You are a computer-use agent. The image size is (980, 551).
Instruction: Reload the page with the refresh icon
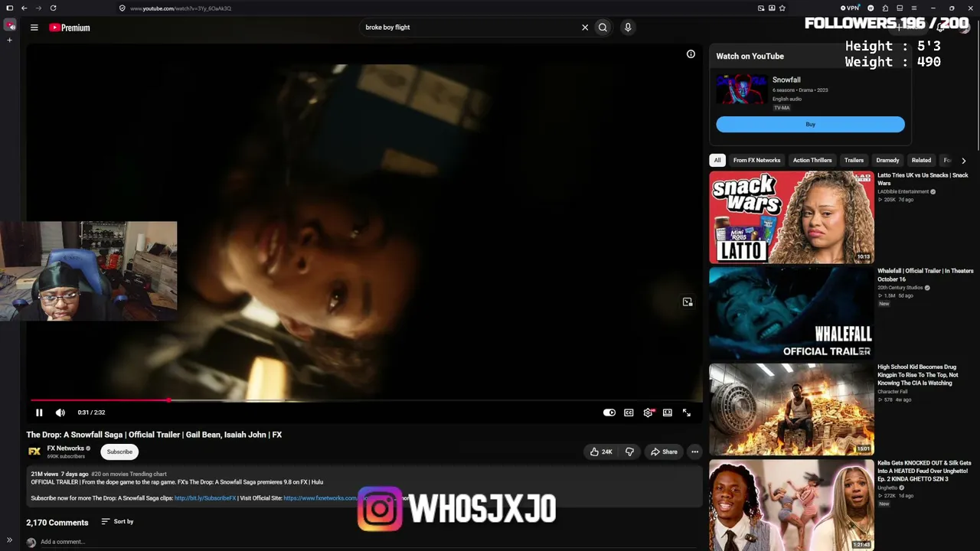click(53, 8)
